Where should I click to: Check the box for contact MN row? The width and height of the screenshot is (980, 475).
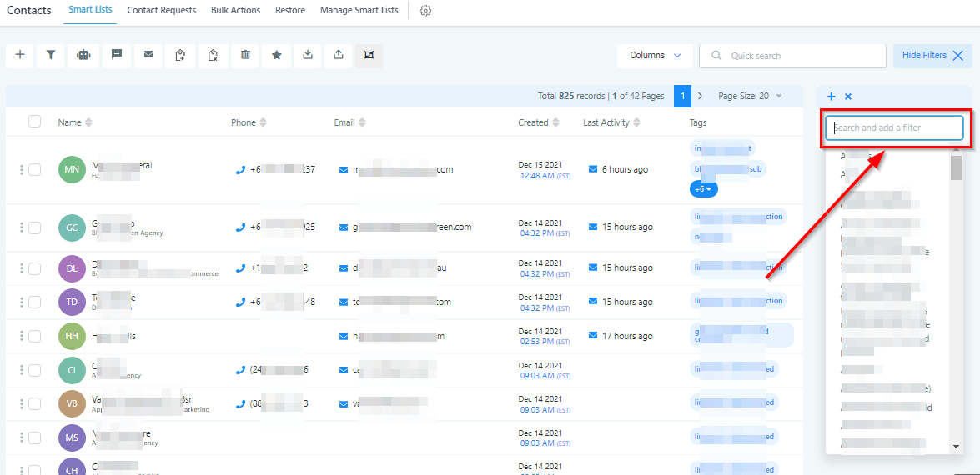coord(34,170)
